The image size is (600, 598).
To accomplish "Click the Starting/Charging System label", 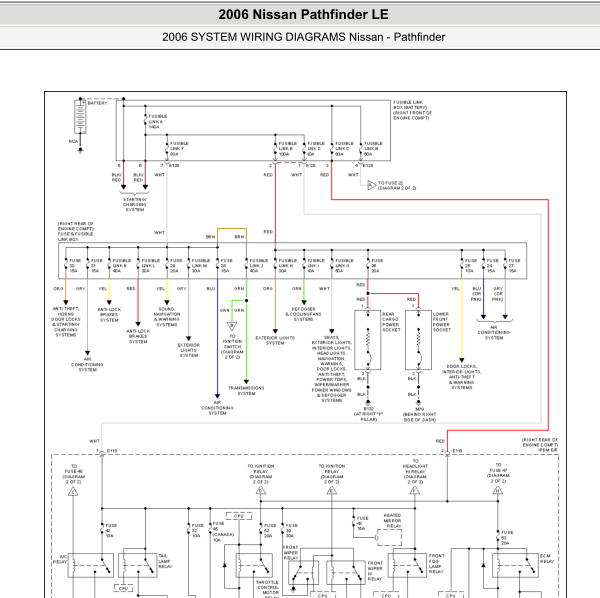I will coord(136,205).
